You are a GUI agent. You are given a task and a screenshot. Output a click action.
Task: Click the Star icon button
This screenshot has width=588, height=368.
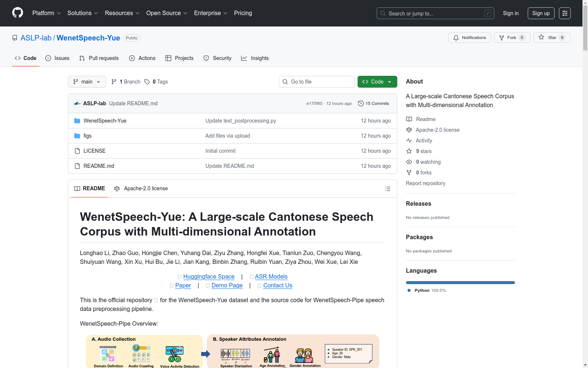point(541,38)
